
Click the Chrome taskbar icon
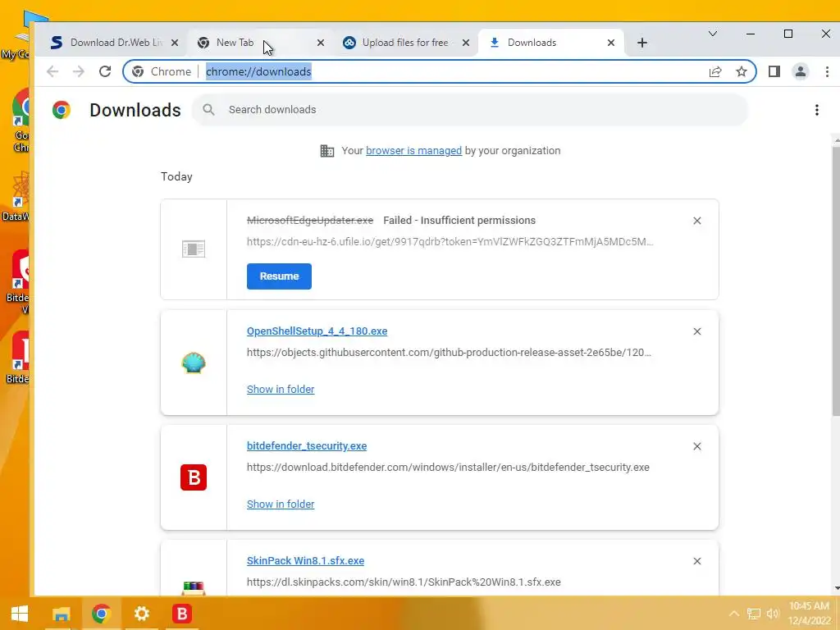pos(101,614)
